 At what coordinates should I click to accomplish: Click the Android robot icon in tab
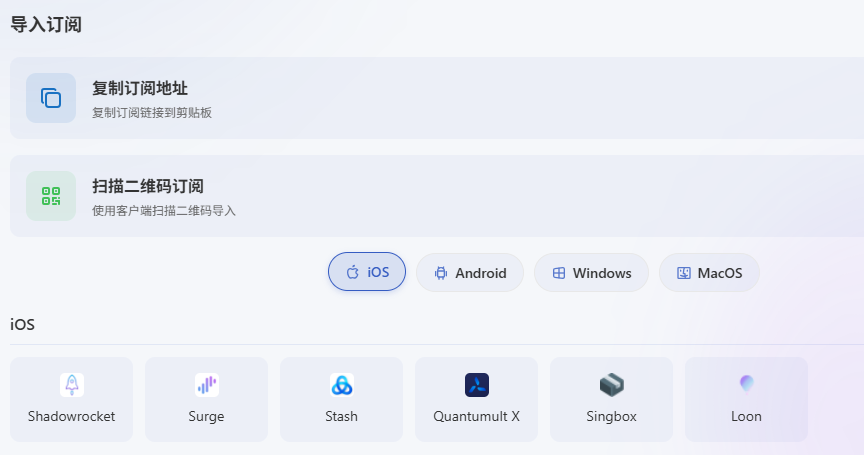pos(441,273)
